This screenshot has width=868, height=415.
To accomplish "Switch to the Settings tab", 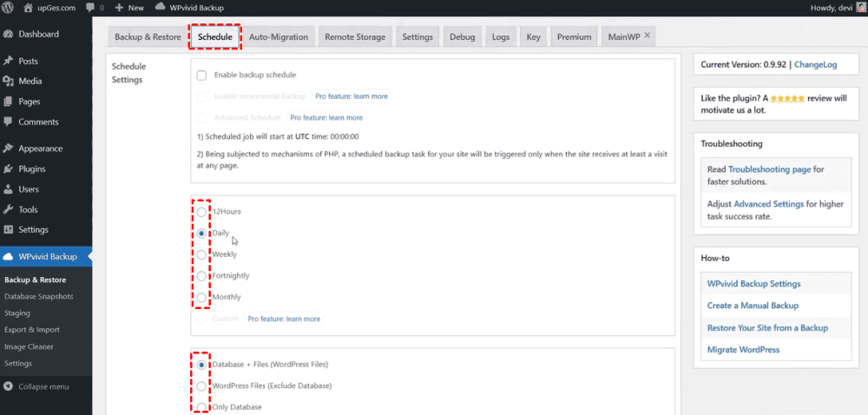I will click(x=418, y=37).
